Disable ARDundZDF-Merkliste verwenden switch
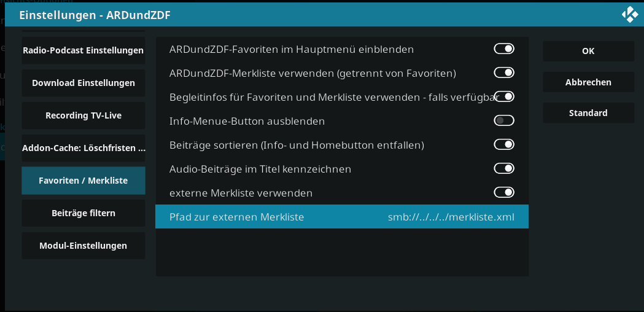 click(x=504, y=72)
